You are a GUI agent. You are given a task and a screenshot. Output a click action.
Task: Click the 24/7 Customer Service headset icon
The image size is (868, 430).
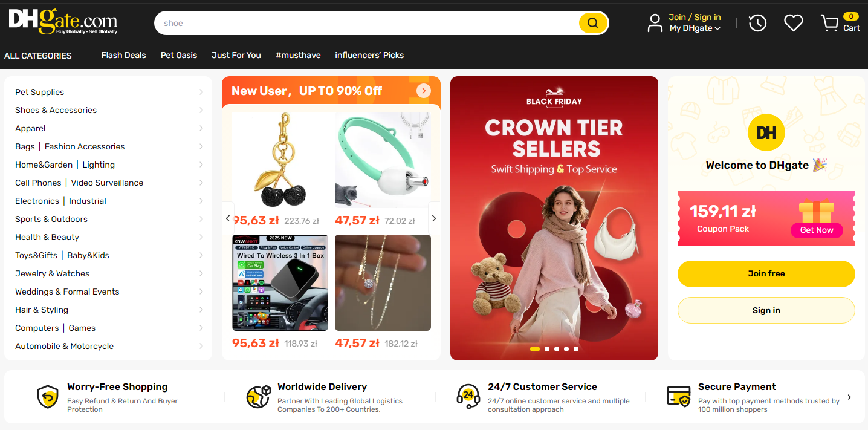pyautogui.click(x=468, y=397)
